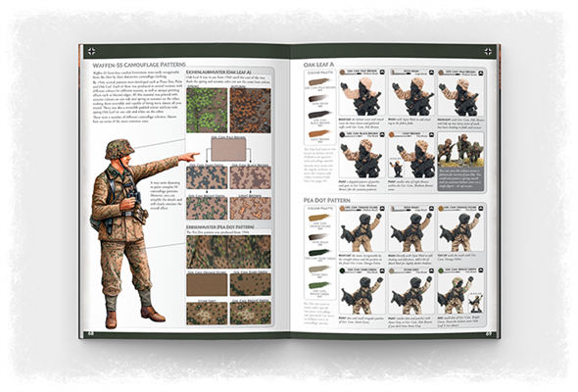Click the 'Oak Leaf A' heading on right page

pos(318,65)
